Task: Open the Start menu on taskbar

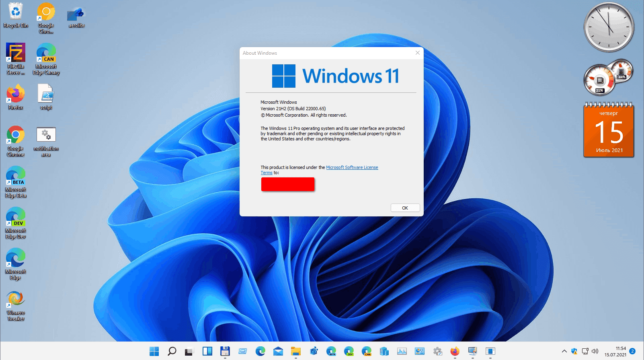Action: (x=154, y=351)
